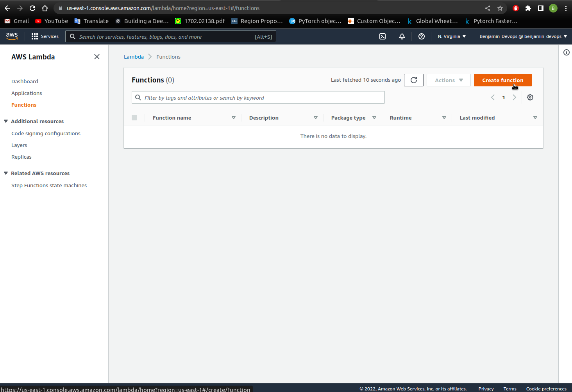Open Dashboard in Lambda sidebar
This screenshot has width=572, height=392.
click(25, 81)
